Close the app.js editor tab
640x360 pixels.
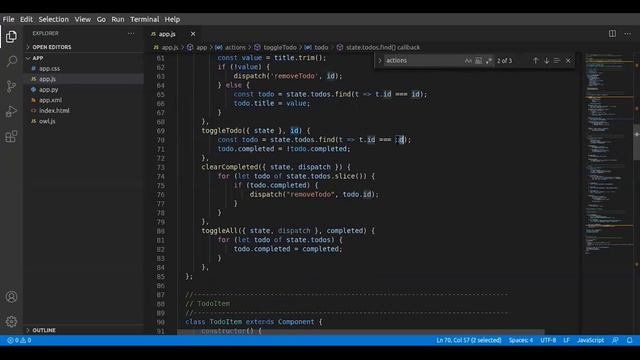pyautogui.click(x=193, y=34)
